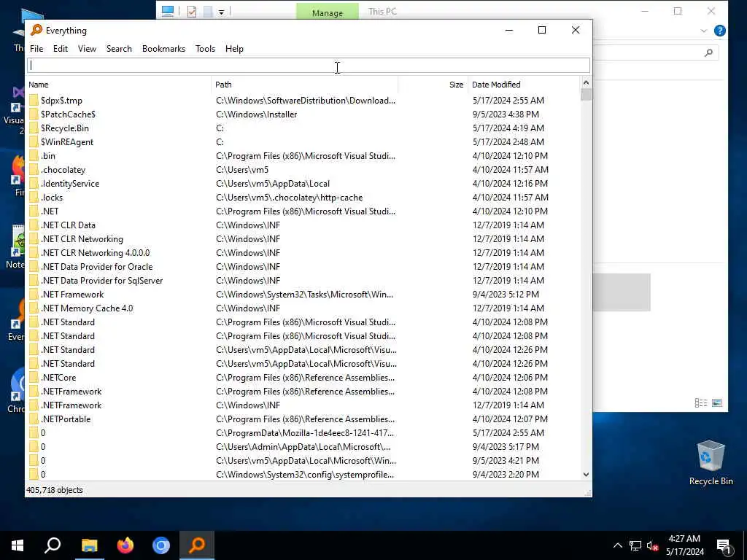Switch to details view in This PC window
Screen dimensions: 747x560
click(701, 402)
